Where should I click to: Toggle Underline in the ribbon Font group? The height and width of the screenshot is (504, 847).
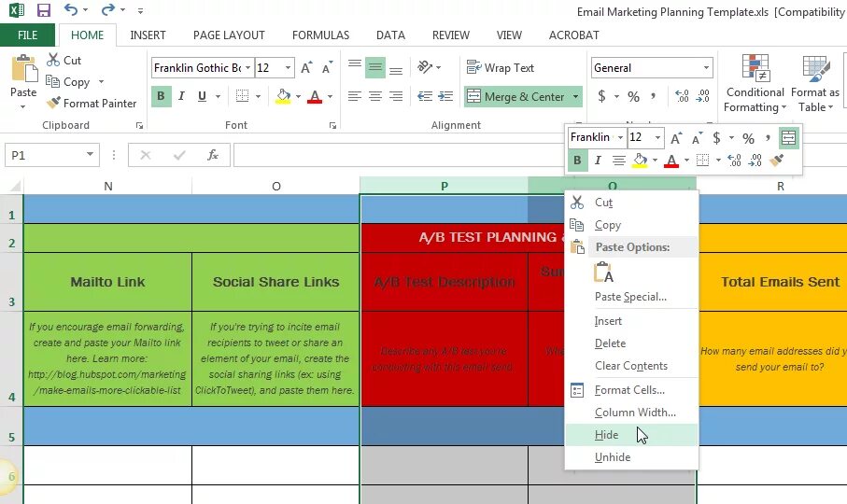pos(202,96)
